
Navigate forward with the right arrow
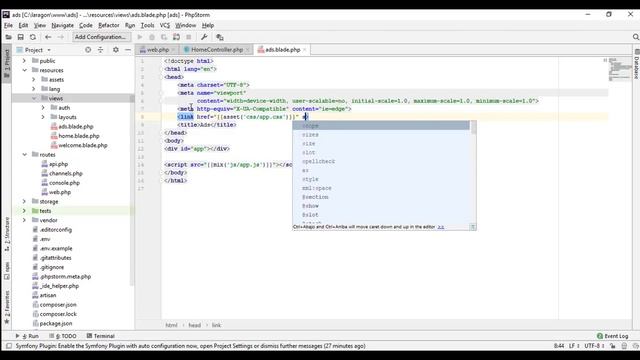[x=60, y=37]
